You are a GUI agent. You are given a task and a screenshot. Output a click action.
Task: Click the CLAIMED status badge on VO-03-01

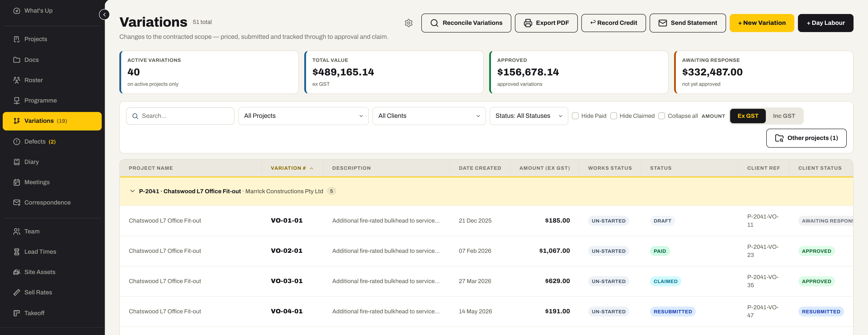[665, 281]
